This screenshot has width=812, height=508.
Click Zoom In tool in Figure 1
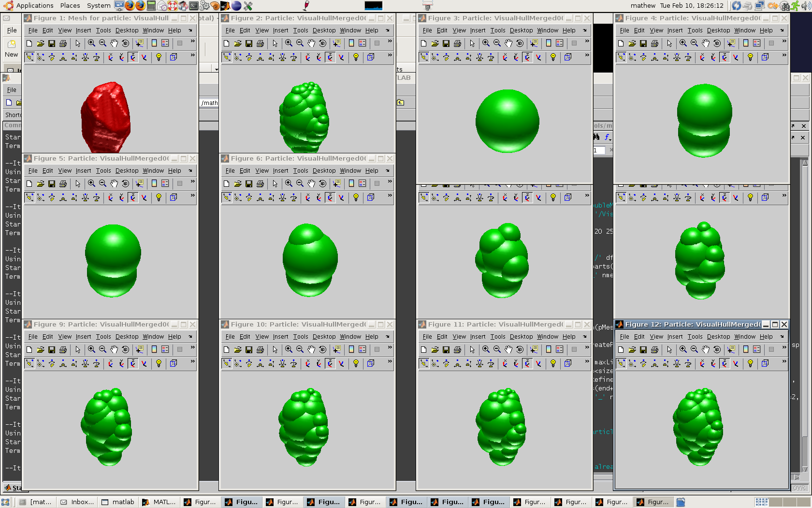(91, 43)
